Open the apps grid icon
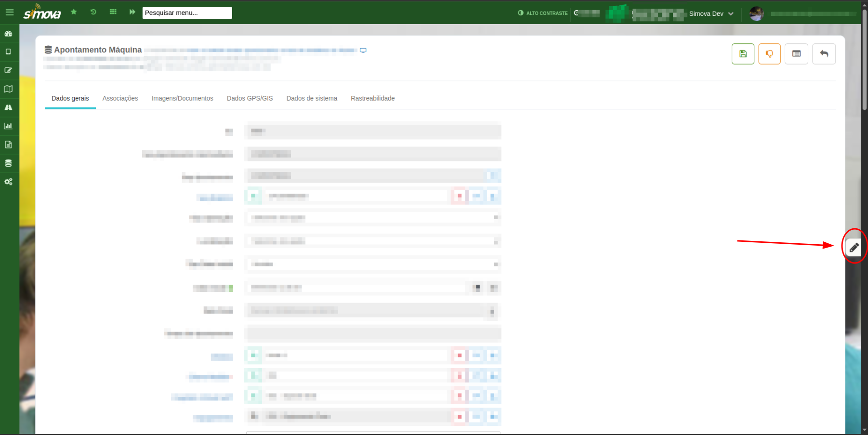The height and width of the screenshot is (435, 868). (x=113, y=12)
